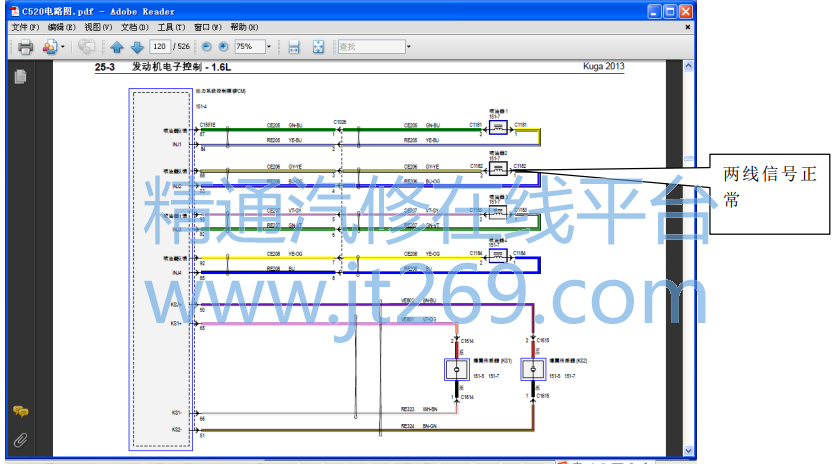Zoom in using the plus button
The width and height of the screenshot is (834, 464).
pyautogui.click(x=223, y=47)
